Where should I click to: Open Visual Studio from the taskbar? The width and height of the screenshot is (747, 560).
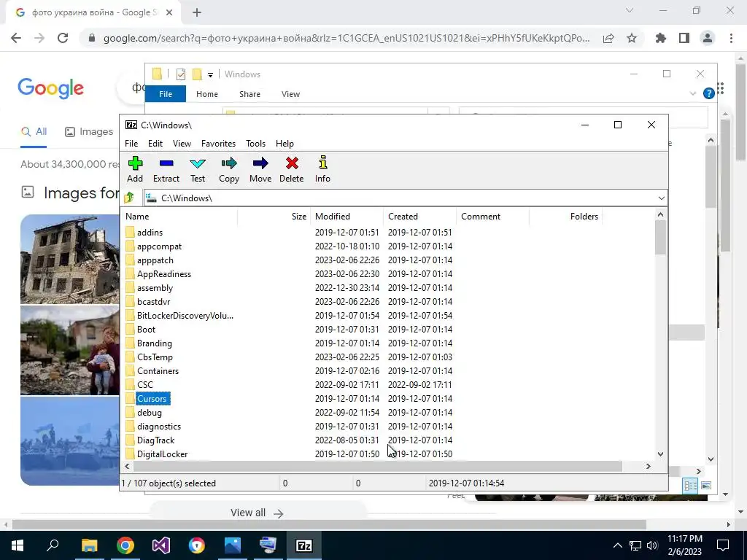pyautogui.click(x=160, y=545)
